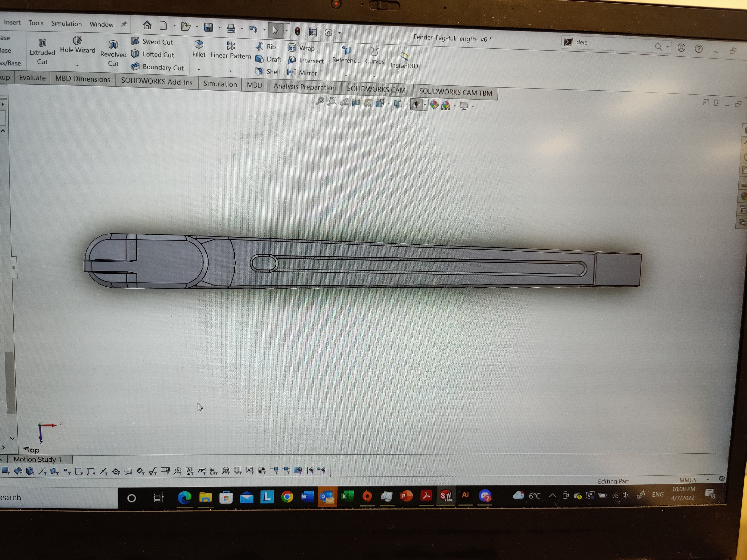Click the File Properties list icon
The width and height of the screenshot is (747, 560).
coord(313,32)
